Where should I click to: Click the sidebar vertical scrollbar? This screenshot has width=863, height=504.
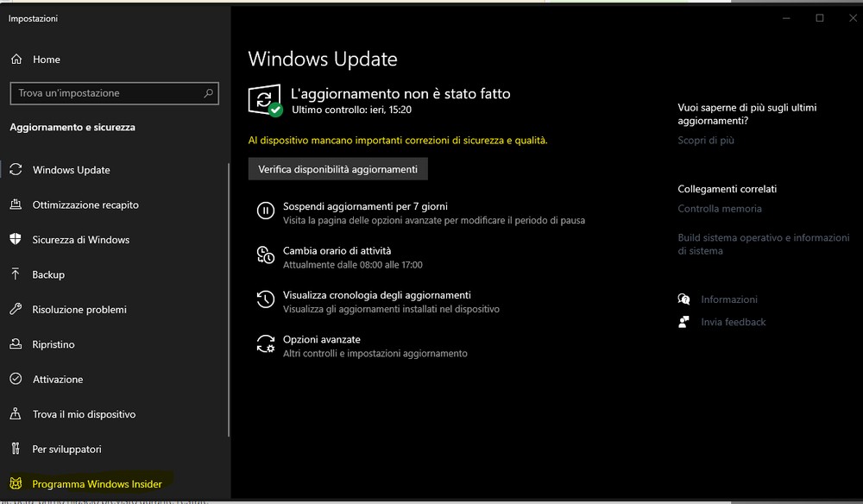click(x=229, y=302)
